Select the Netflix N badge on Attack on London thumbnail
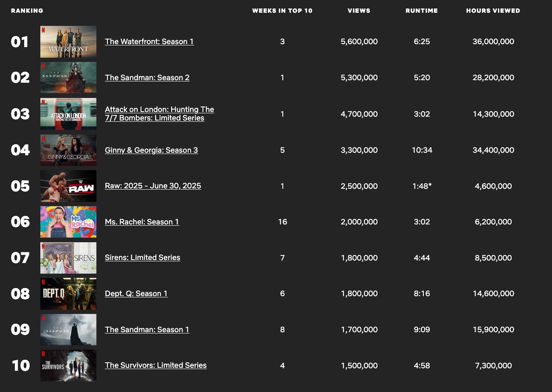This screenshot has height=392, width=552. click(43, 103)
